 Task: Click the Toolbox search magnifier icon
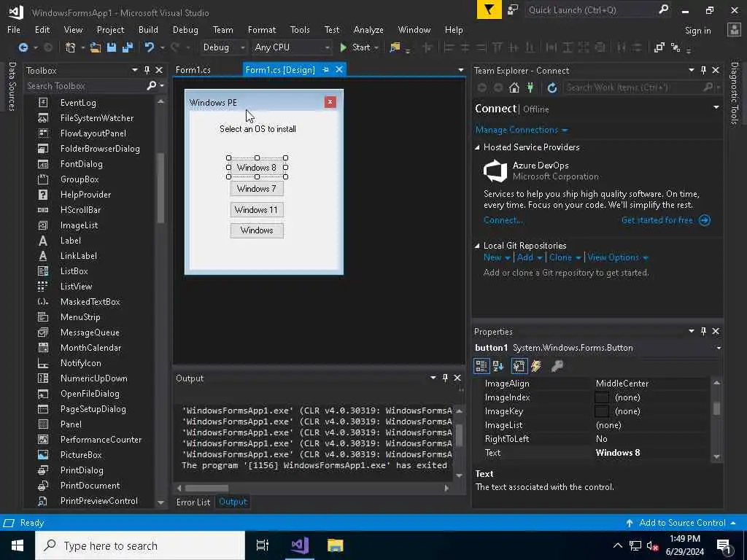pos(152,86)
